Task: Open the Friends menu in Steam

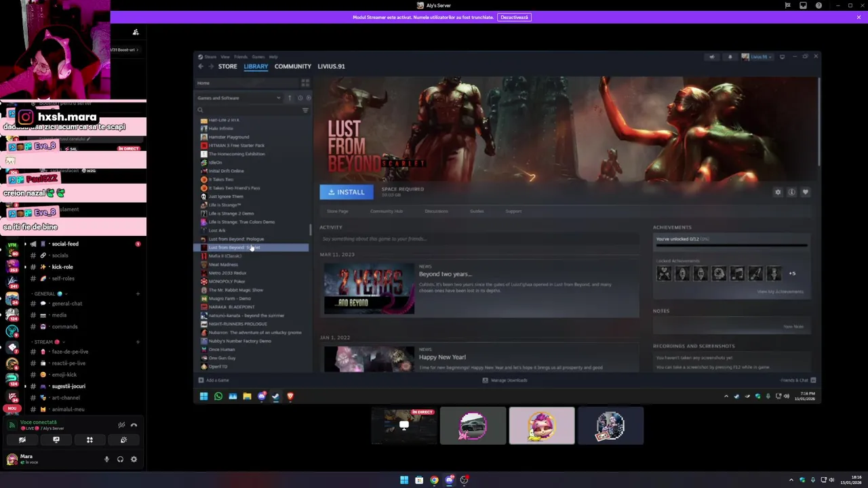Action: pos(241,57)
